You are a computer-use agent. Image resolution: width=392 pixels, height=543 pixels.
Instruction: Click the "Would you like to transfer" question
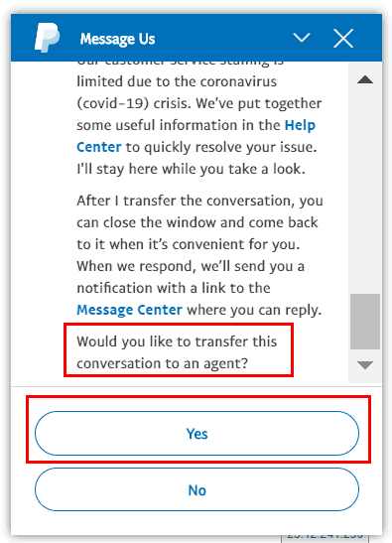(x=177, y=352)
